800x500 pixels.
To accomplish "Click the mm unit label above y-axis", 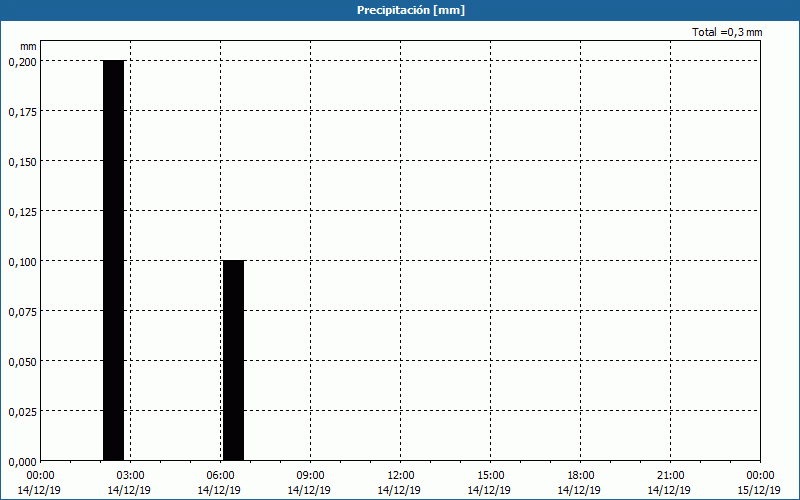I will point(28,46).
